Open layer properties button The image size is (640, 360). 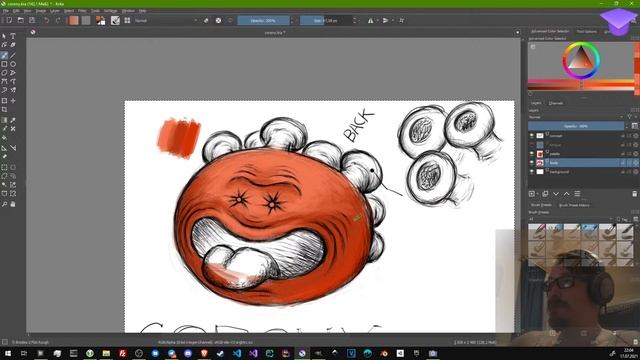pyautogui.click(x=577, y=194)
